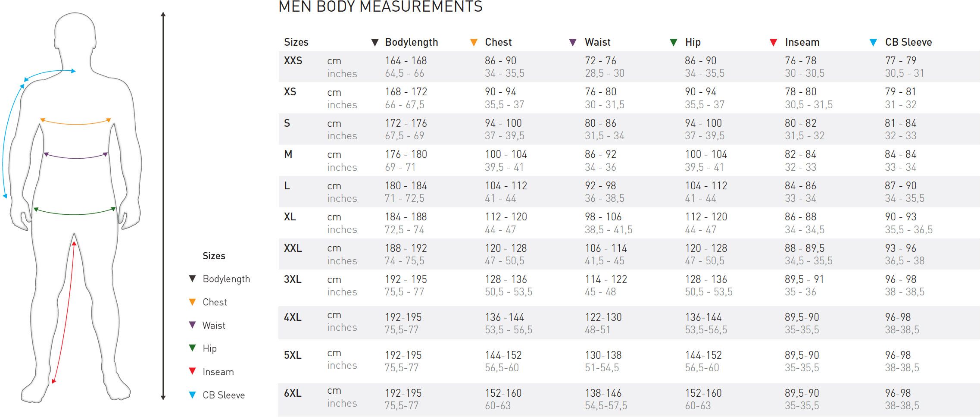Image resolution: width=980 pixels, height=417 pixels.
Task: Click the Sizes column header in table
Action: 296,42
